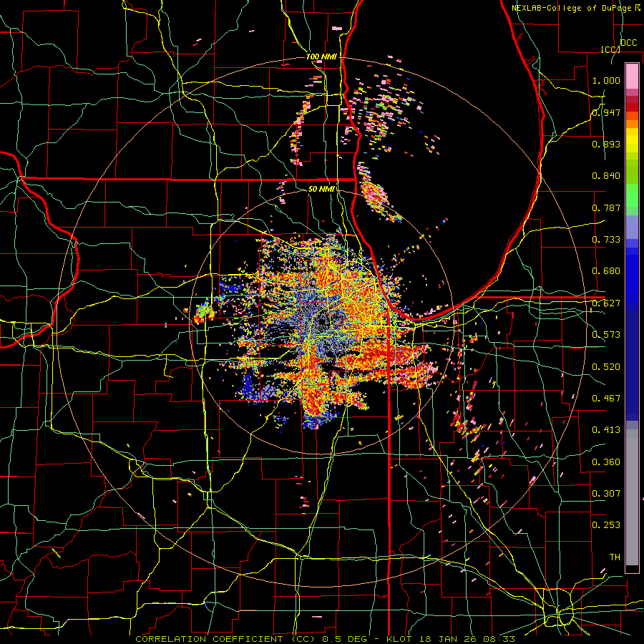The image size is (644, 644).
Task: Click the 18 JAN 26 date text
Action: click(x=449, y=639)
